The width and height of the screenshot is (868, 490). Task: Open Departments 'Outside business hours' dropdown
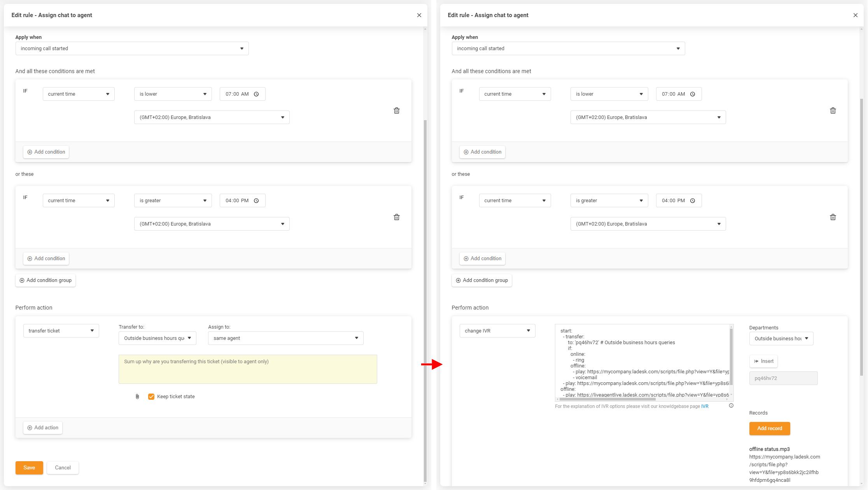pyautogui.click(x=781, y=338)
